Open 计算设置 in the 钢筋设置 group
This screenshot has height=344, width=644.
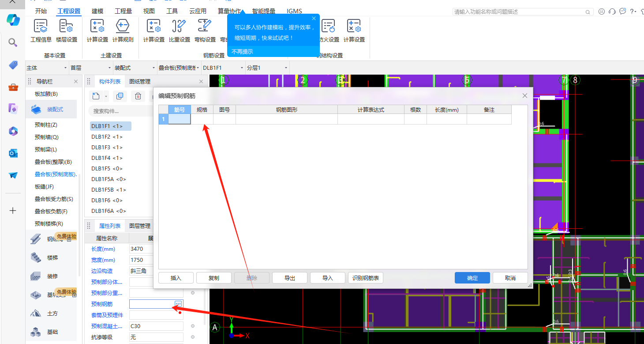(154, 31)
